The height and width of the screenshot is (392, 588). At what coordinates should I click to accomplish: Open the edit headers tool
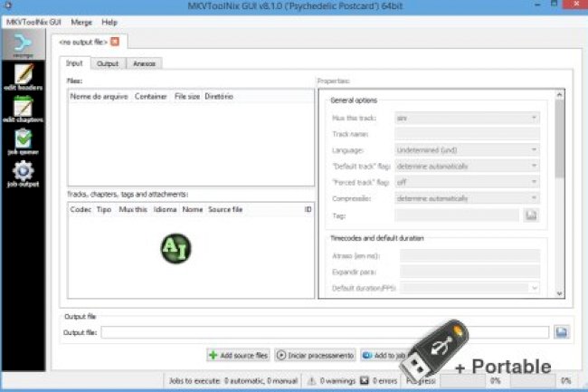[24, 77]
